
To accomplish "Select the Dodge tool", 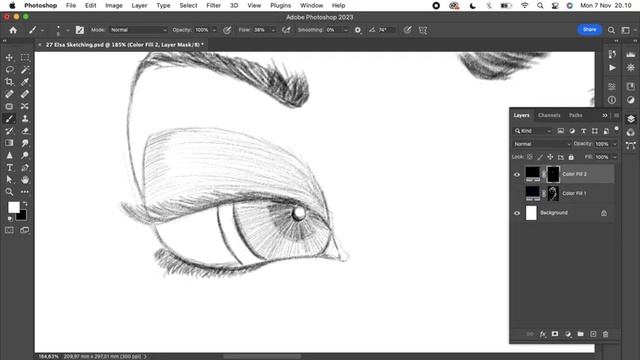I will click(x=25, y=156).
